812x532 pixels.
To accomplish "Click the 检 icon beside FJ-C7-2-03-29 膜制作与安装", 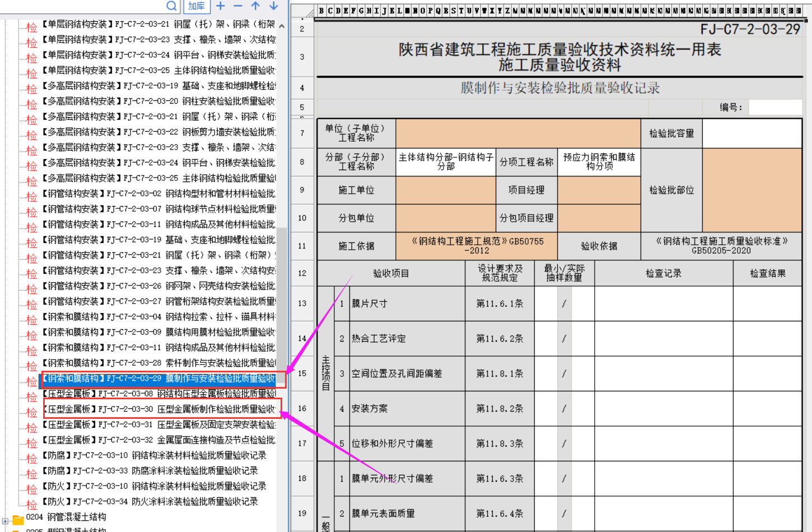I will [32, 382].
